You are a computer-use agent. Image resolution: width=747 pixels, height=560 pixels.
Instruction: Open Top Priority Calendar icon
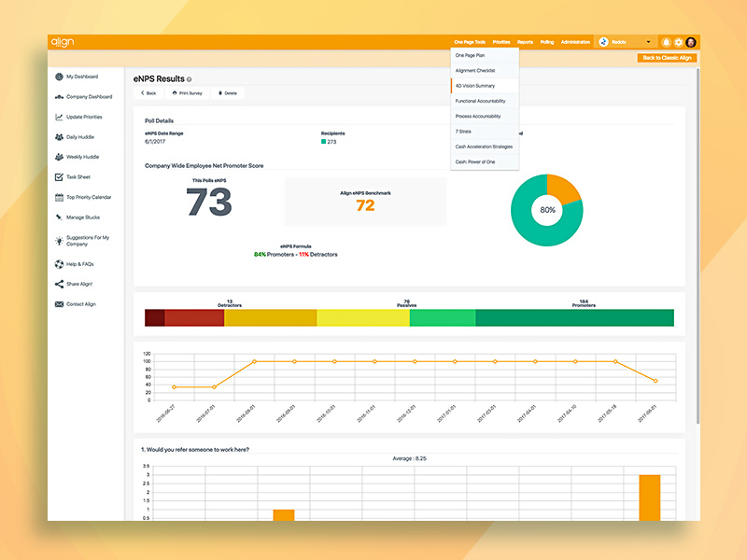(x=59, y=197)
